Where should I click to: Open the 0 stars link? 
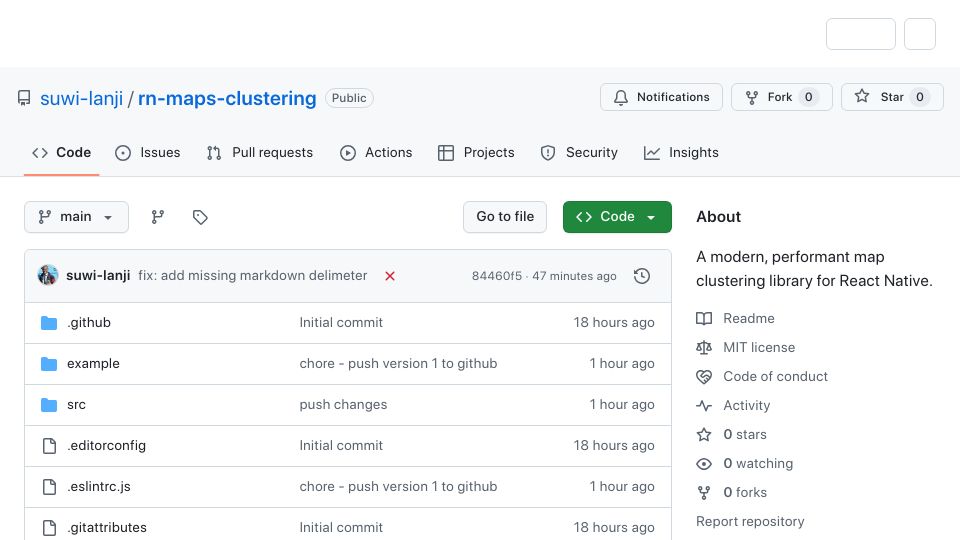(x=745, y=435)
